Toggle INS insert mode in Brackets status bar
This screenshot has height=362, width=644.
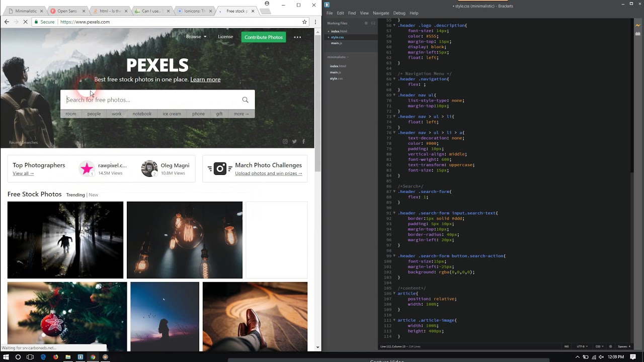click(x=567, y=346)
